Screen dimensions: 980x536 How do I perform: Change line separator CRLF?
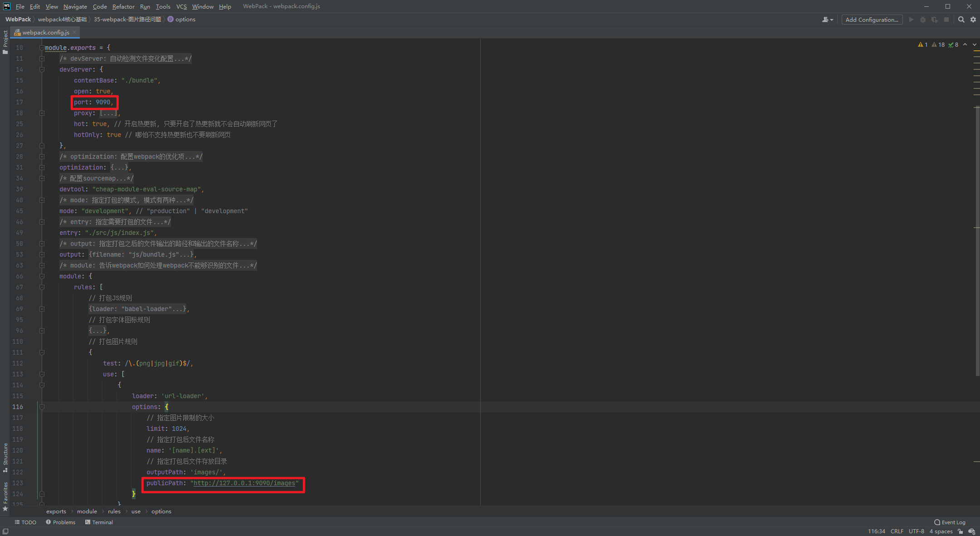click(x=897, y=531)
